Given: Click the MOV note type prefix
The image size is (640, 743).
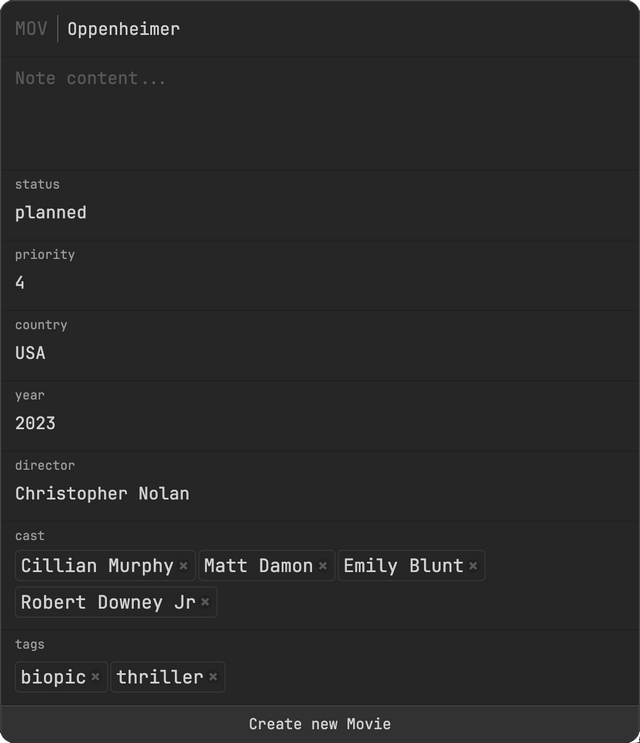Looking at the screenshot, I should 31,29.
